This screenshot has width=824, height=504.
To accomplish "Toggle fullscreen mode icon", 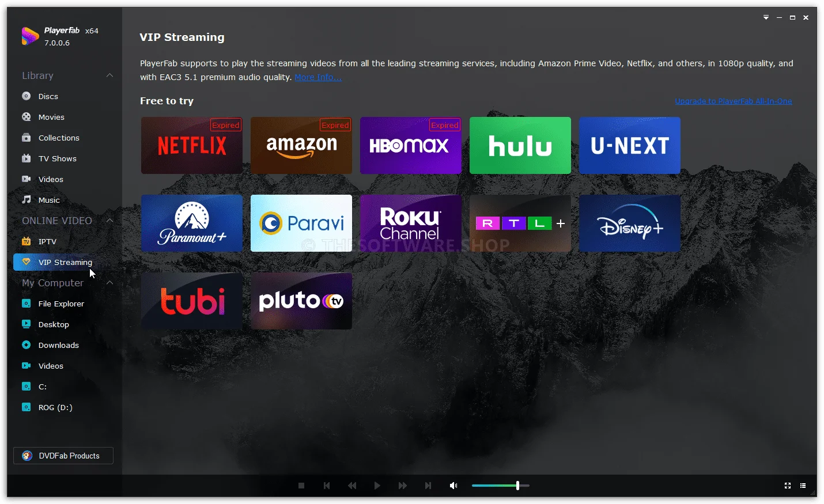I will [788, 486].
